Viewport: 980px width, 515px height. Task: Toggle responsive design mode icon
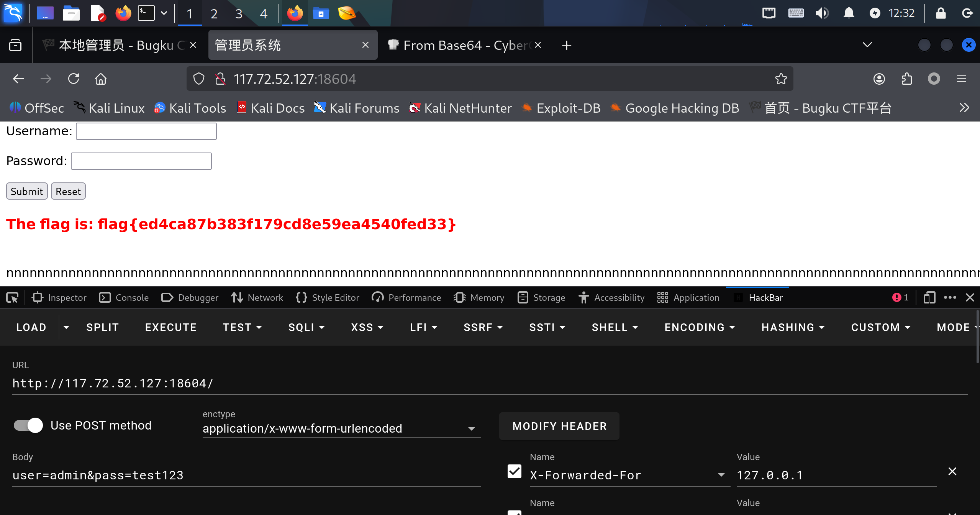[x=929, y=298]
